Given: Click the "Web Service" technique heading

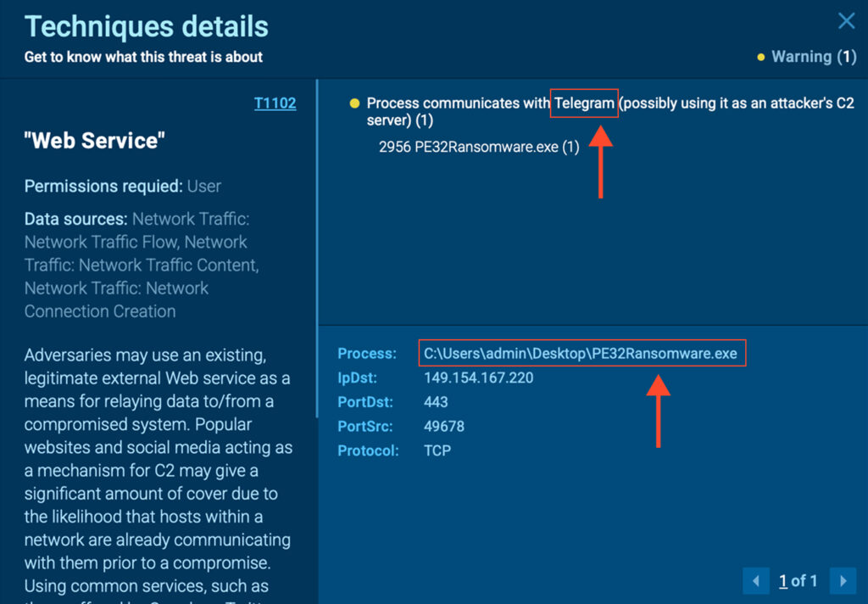Looking at the screenshot, I should (95, 141).
